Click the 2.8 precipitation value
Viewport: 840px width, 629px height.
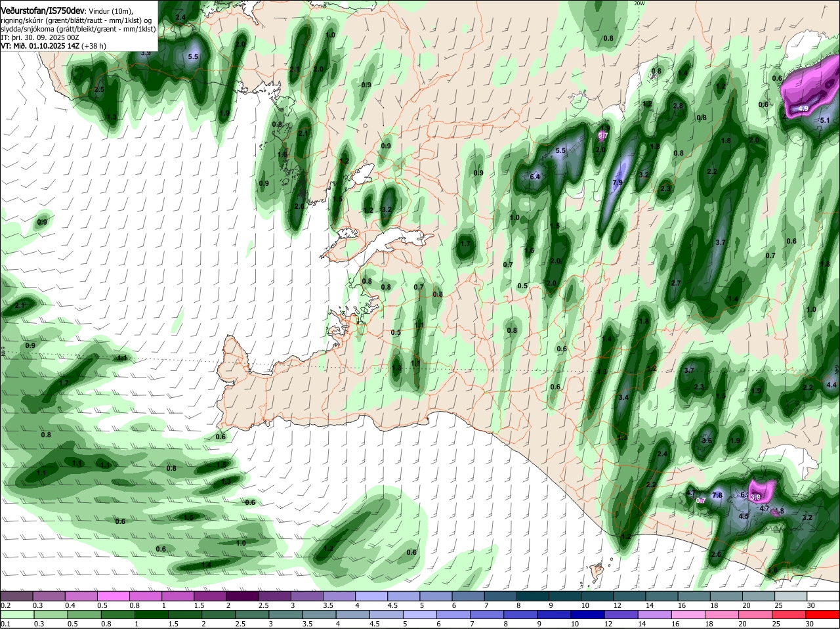coord(678,106)
